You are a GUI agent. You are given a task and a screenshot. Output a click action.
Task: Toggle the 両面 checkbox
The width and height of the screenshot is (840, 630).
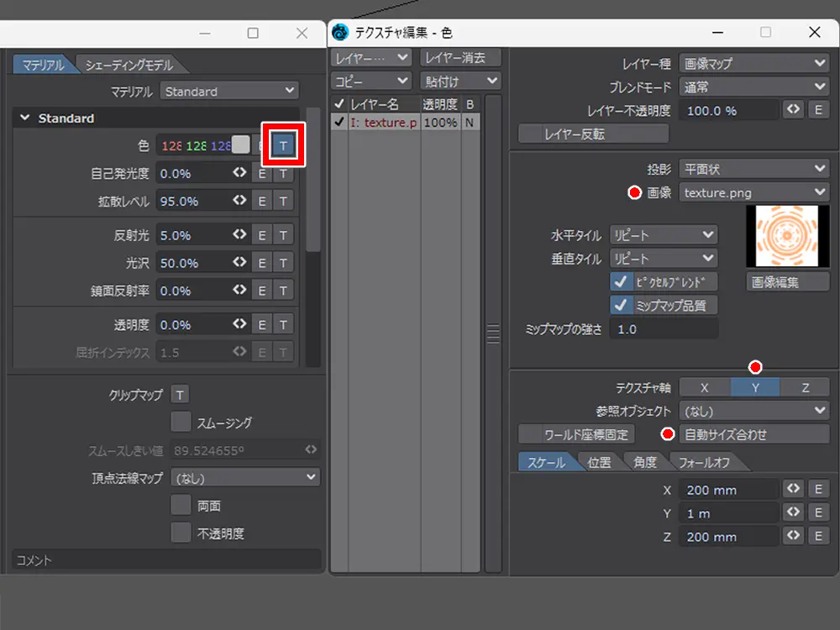(181, 506)
